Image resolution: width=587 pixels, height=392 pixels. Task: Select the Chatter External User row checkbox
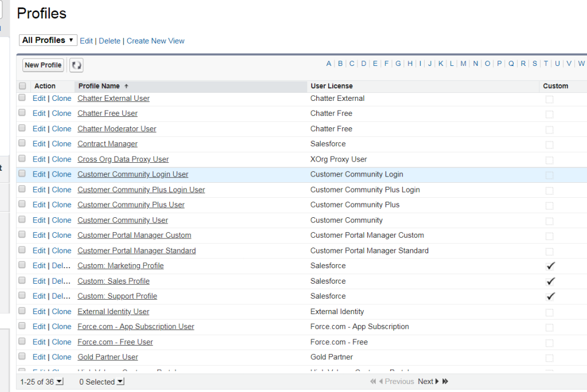pos(22,98)
